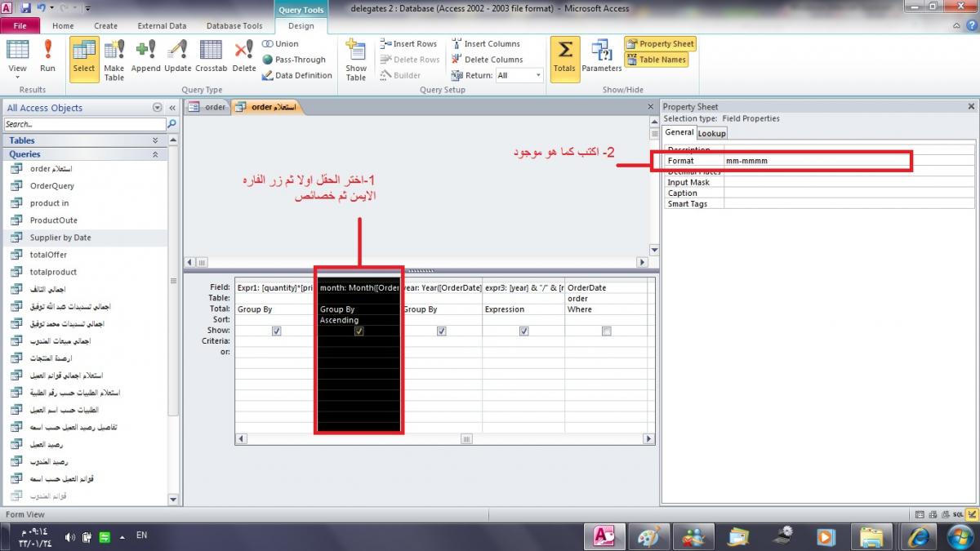Switch to the first 'order' document tab
Screen dimensions: 980x551
[x=207, y=107]
